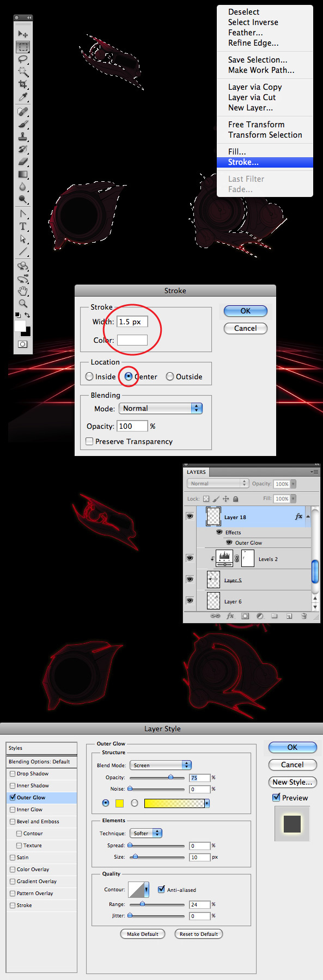Image resolution: width=323 pixels, height=980 pixels.
Task: Open the Contour picker dropdown
Action: click(x=147, y=889)
